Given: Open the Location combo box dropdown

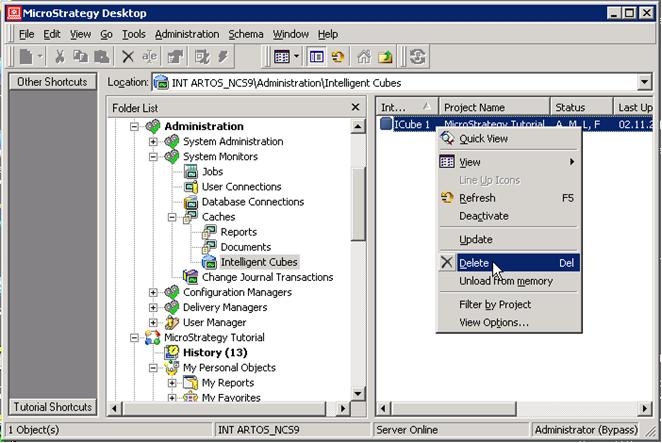Looking at the screenshot, I should pyautogui.click(x=644, y=82).
